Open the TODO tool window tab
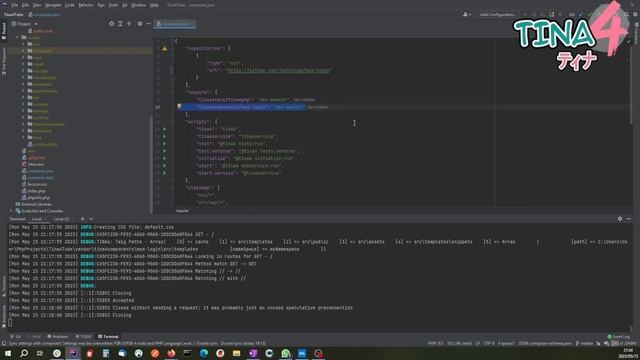This screenshot has width=640, height=360. [84, 337]
